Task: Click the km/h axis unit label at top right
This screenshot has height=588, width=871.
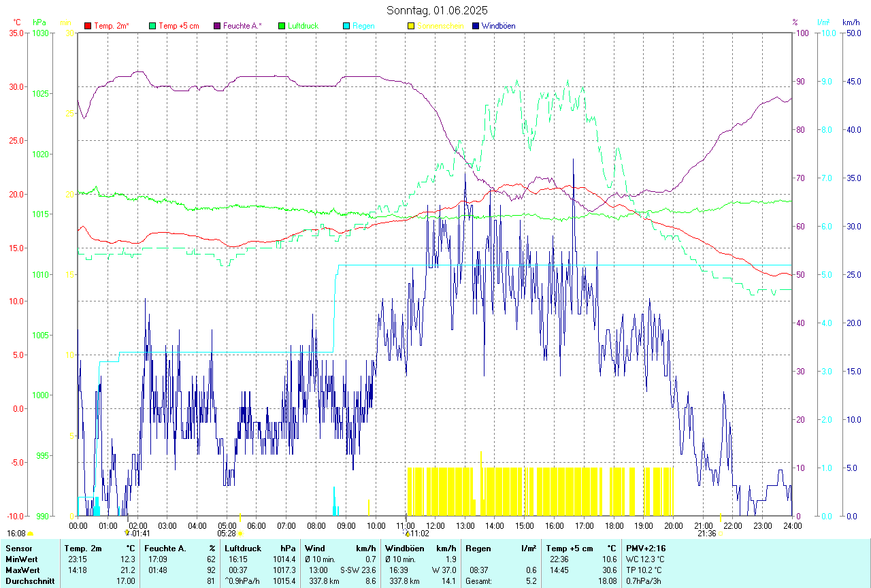Action: 851,22
